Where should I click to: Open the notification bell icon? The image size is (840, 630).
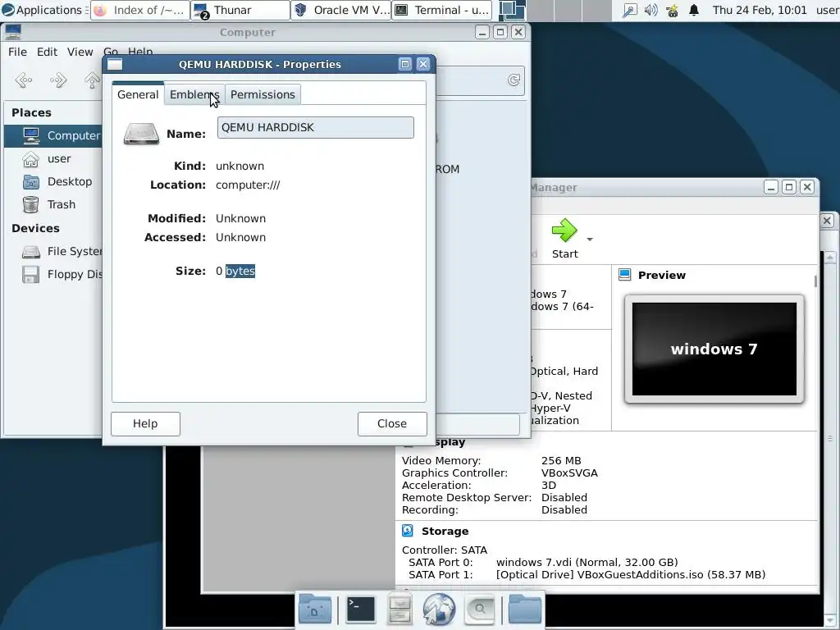click(x=694, y=10)
